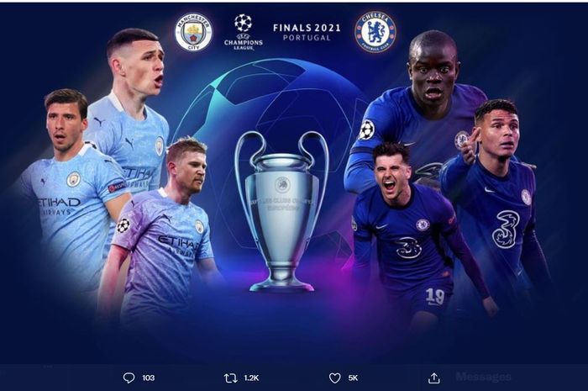Click the ETIHAD AIRWAYS text on leftmost jersey
This screenshot has height=391, width=588.
coord(59,206)
